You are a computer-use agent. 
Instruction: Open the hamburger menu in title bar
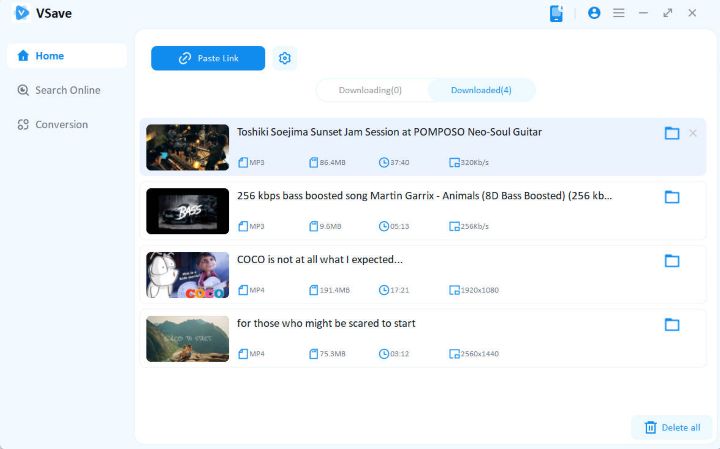click(x=618, y=13)
